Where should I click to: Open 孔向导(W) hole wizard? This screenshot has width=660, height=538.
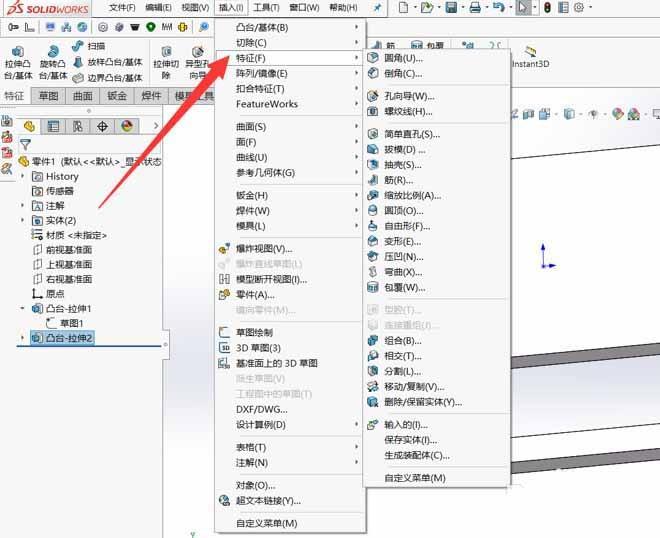pos(436,96)
